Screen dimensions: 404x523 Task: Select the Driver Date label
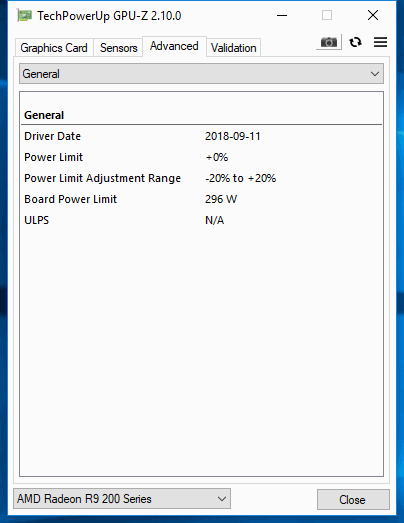[x=52, y=136]
